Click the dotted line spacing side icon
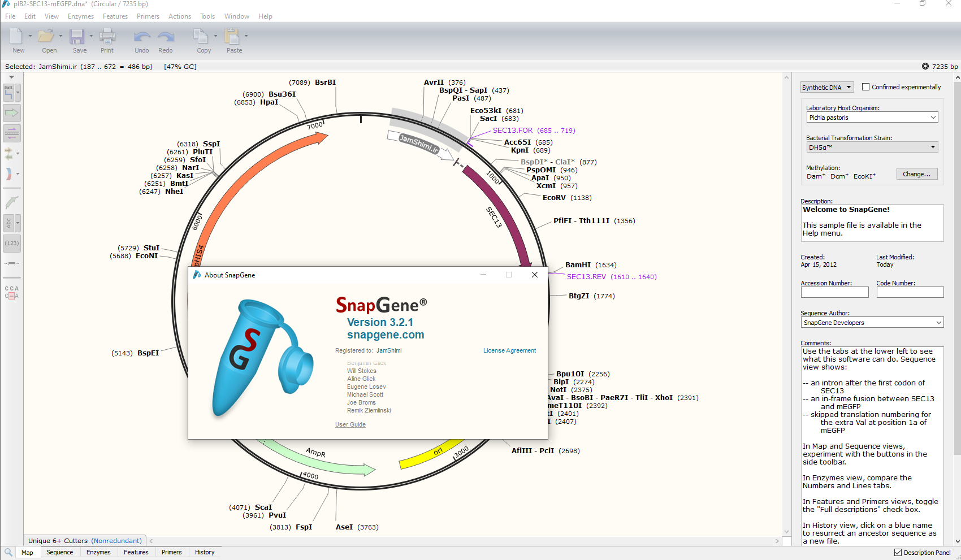Viewport: 961px width, 560px height. tap(12, 263)
